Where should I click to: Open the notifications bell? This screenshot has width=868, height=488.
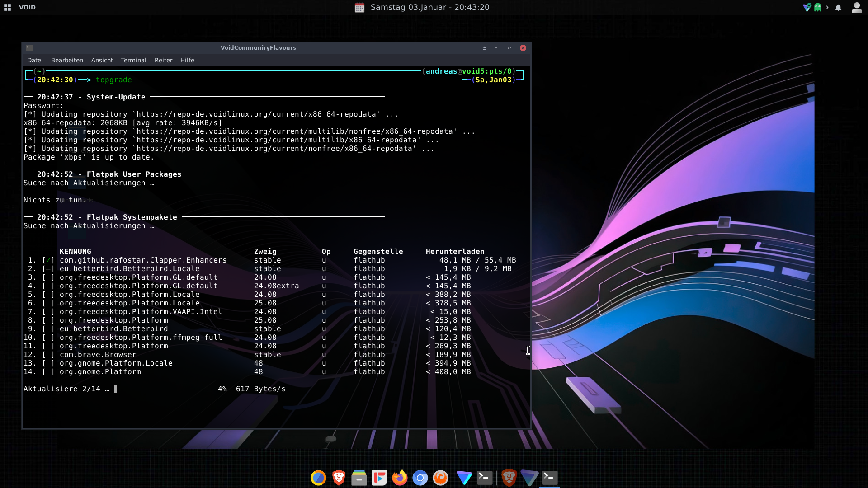(838, 7)
